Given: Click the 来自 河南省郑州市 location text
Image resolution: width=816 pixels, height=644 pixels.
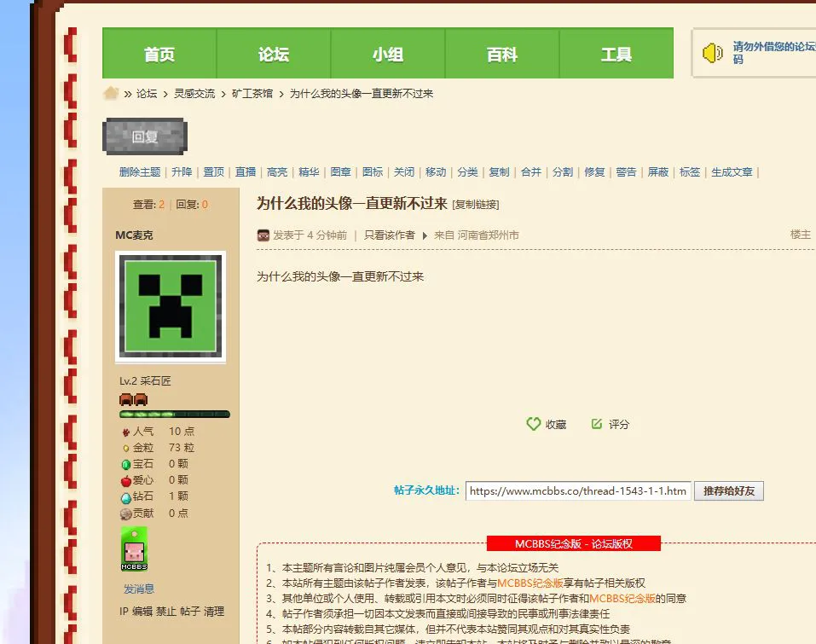Looking at the screenshot, I should [476, 235].
